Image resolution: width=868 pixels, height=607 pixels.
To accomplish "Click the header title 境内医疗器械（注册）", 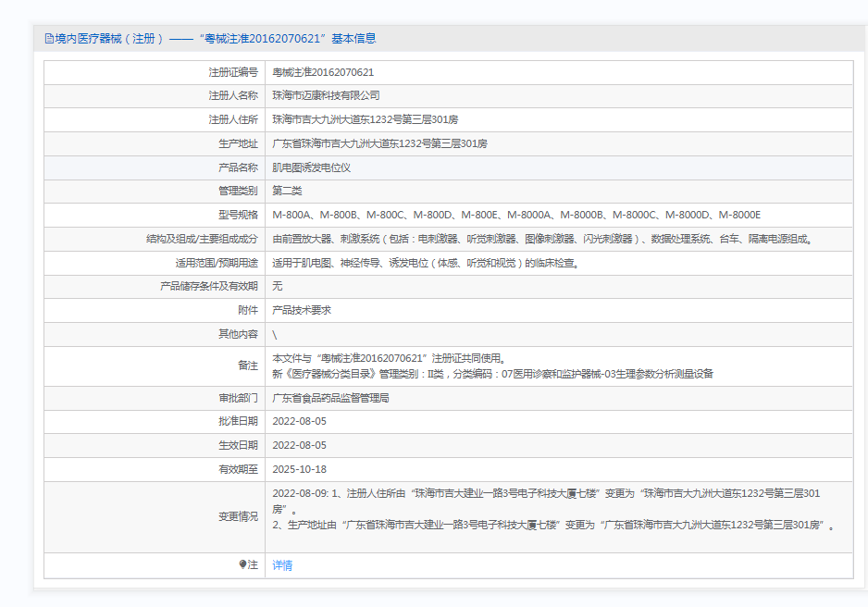I will (x=109, y=39).
